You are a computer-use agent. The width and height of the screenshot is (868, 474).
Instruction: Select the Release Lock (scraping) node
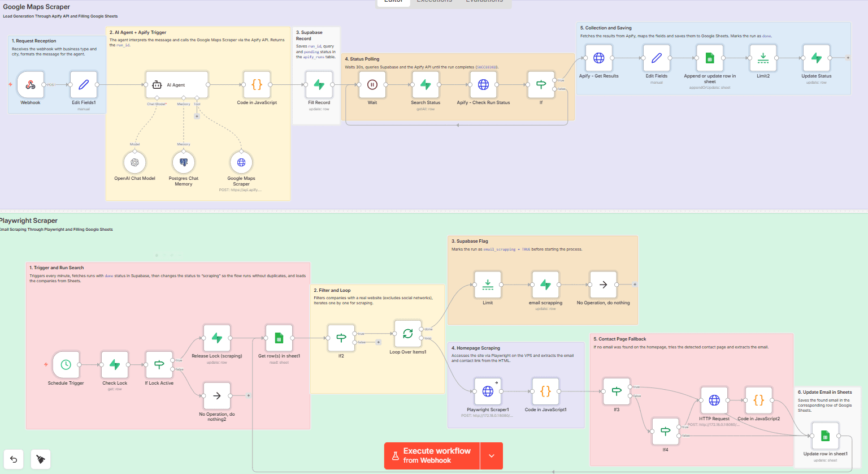pyautogui.click(x=217, y=338)
